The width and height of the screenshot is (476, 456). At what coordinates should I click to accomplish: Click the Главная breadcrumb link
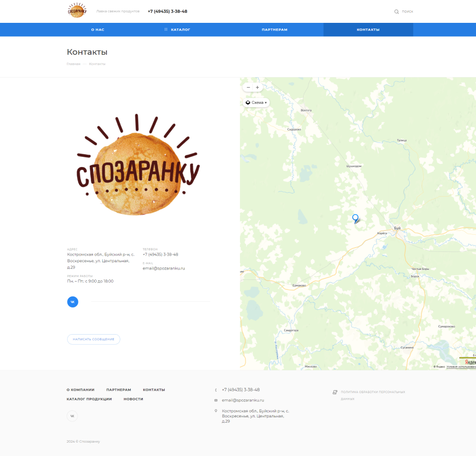pos(73,64)
